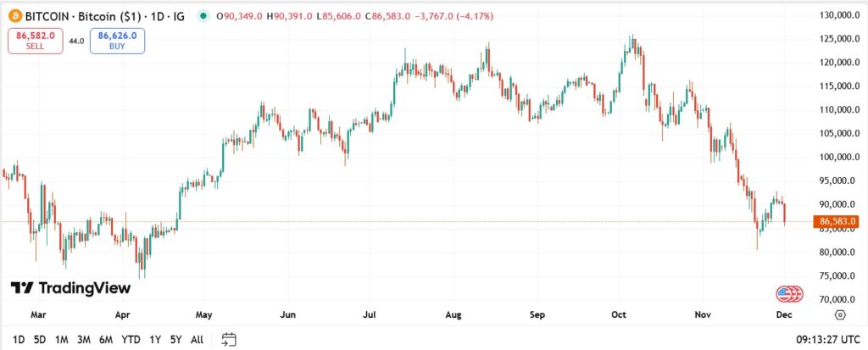The image size is (868, 350).
Task: Click the orange Bitcoin symbol logo
Action: pyautogui.click(x=13, y=16)
